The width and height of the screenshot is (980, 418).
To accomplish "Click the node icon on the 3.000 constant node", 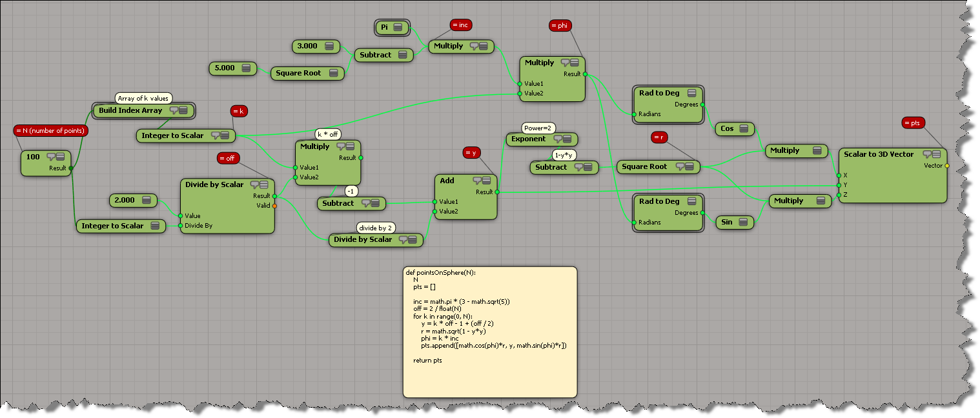I will pos(330,46).
